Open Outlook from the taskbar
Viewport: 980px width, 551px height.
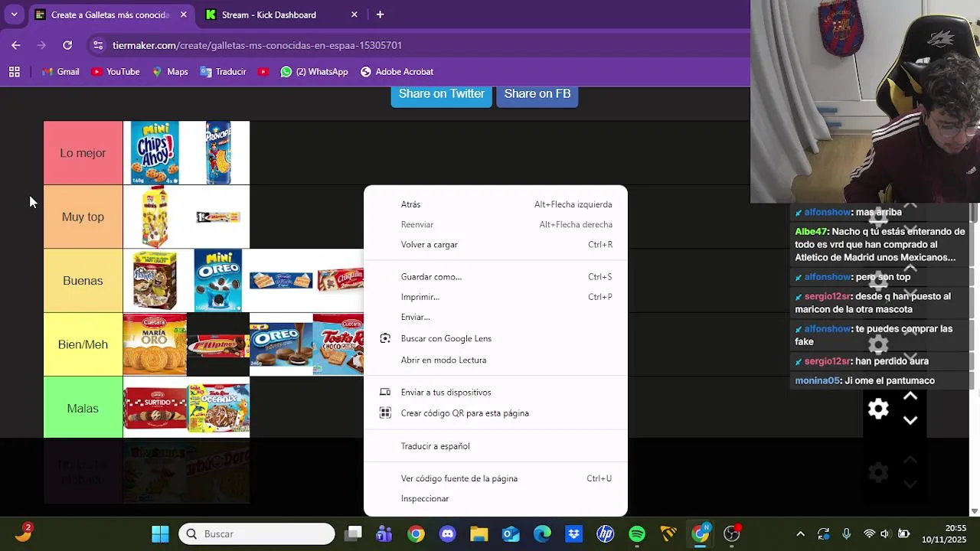point(511,534)
